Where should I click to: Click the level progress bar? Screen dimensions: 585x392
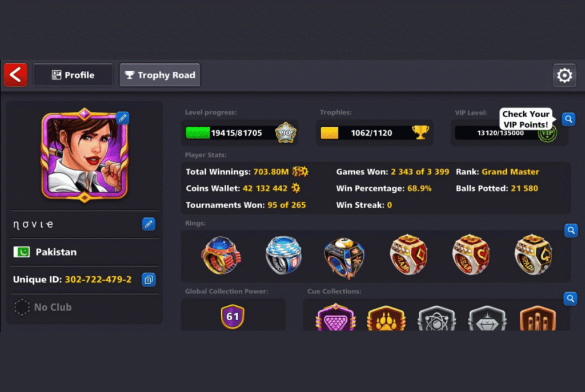tap(239, 132)
